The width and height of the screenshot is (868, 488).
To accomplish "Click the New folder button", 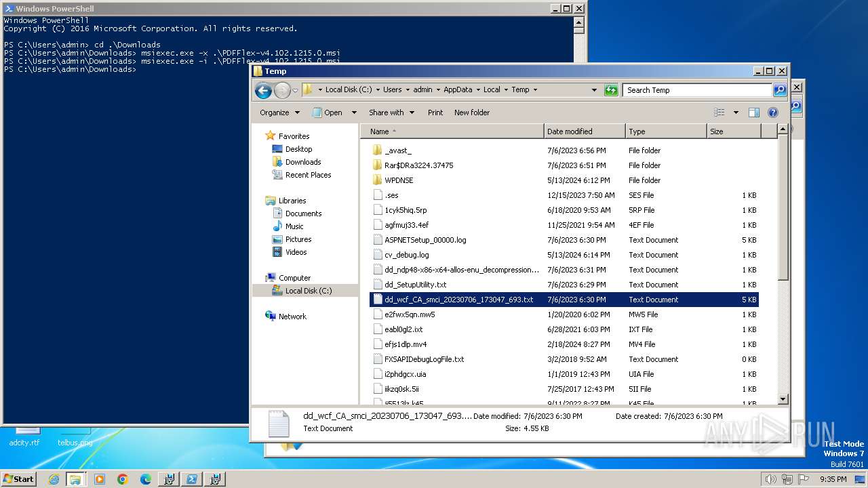I will (x=472, y=113).
